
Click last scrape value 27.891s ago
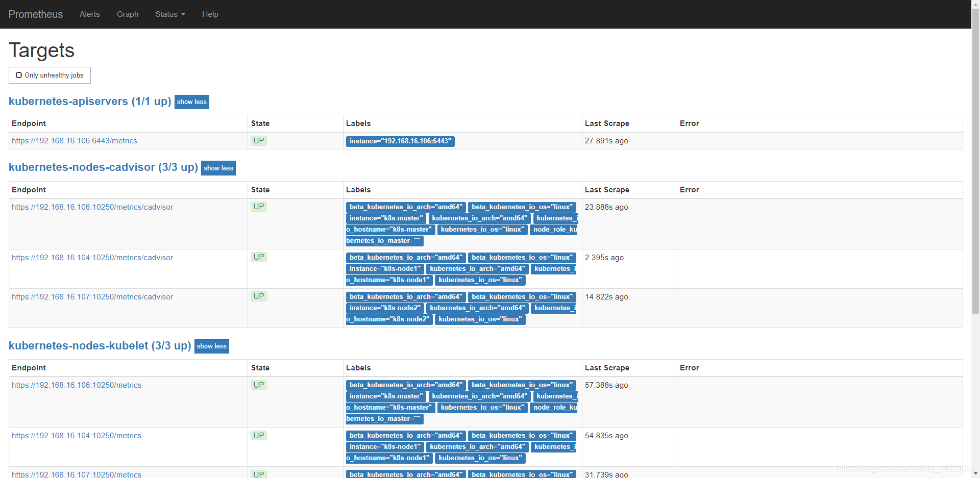(606, 141)
